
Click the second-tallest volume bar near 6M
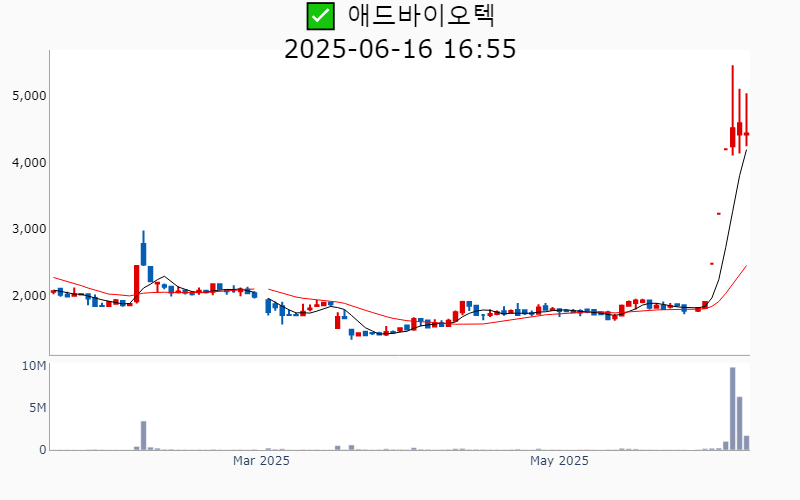click(x=739, y=423)
